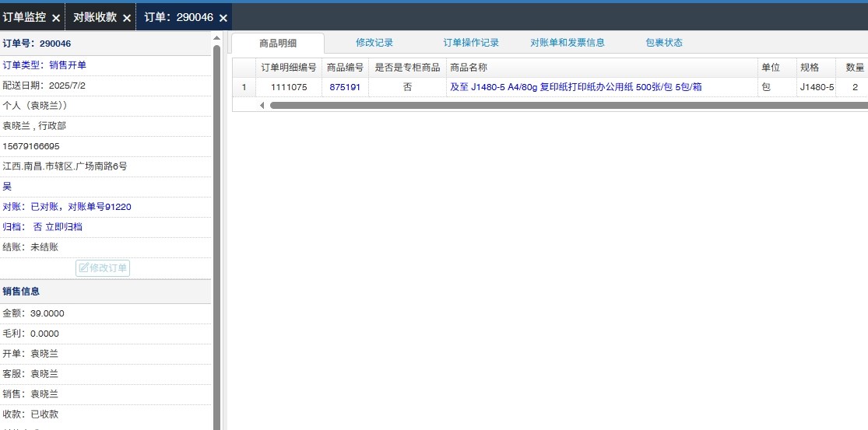Screen dimensions: 868x430
Task: Click the horizontal scrollbar of the product table
Action: [x=568, y=106]
